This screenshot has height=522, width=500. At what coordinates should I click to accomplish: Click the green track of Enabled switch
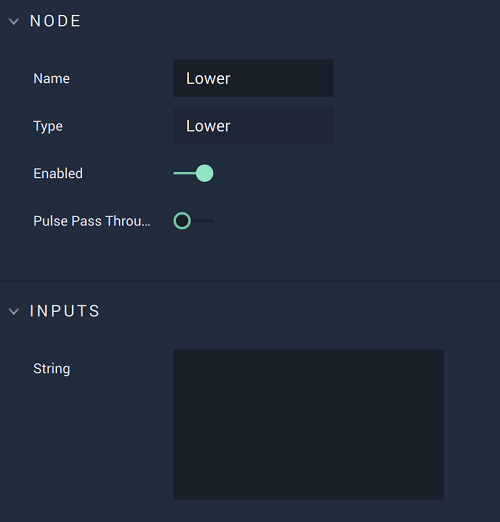point(185,173)
